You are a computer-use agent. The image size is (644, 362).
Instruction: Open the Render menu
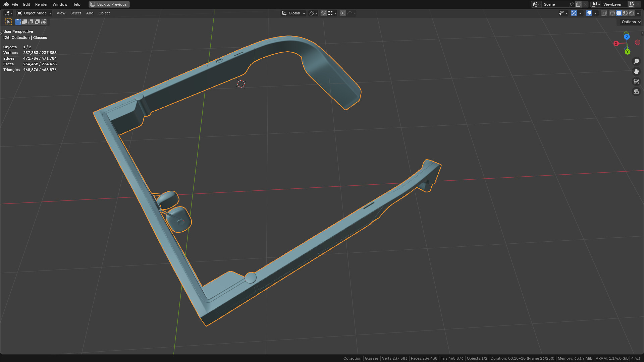coord(41,4)
